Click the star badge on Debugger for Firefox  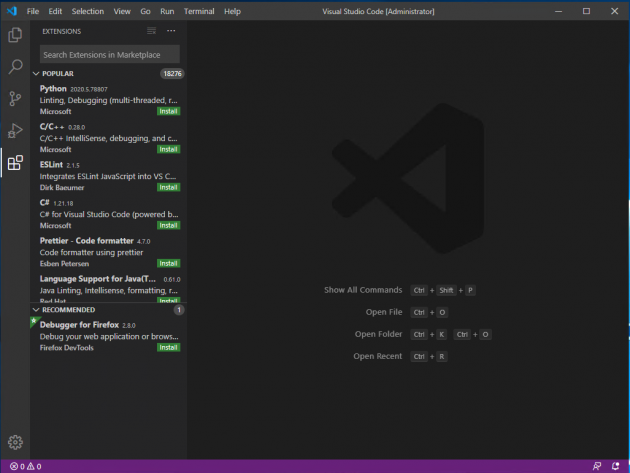34,321
